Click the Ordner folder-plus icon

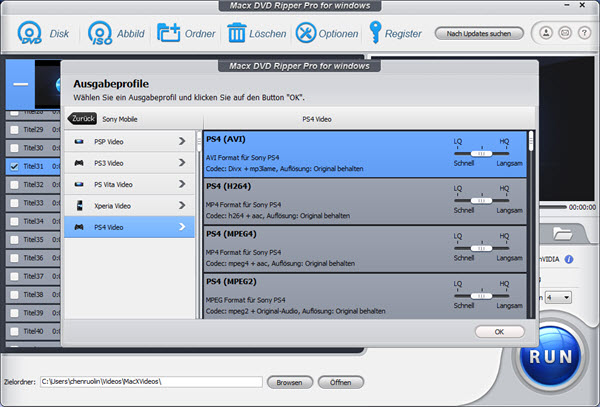point(168,33)
